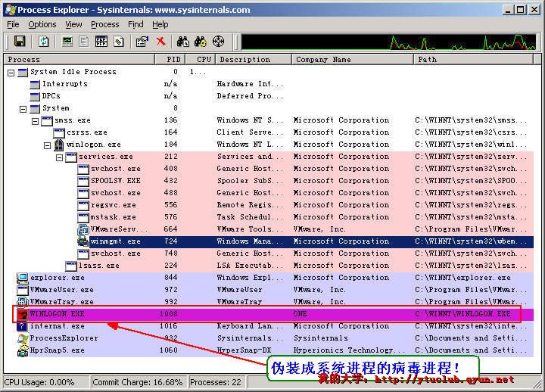545x392 pixels.
Task: Collapse the services.exe process branch
Action: pos(60,157)
